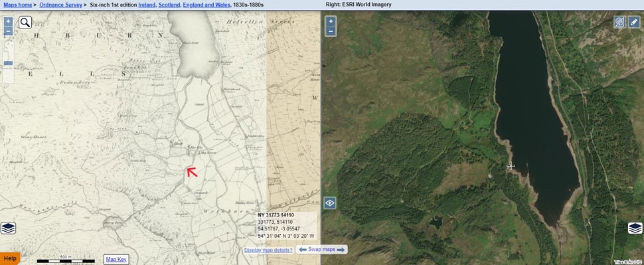Toggle the diamond locate icon on right map

pos(330,203)
